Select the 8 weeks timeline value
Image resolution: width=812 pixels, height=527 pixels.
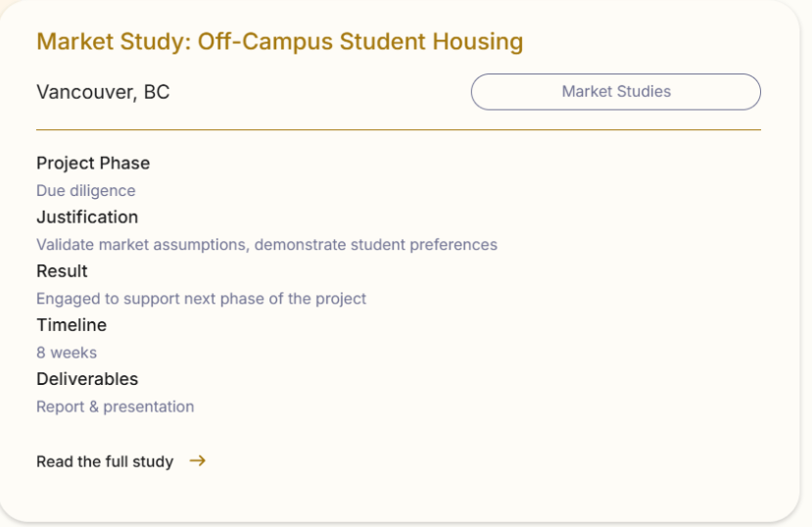click(67, 353)
